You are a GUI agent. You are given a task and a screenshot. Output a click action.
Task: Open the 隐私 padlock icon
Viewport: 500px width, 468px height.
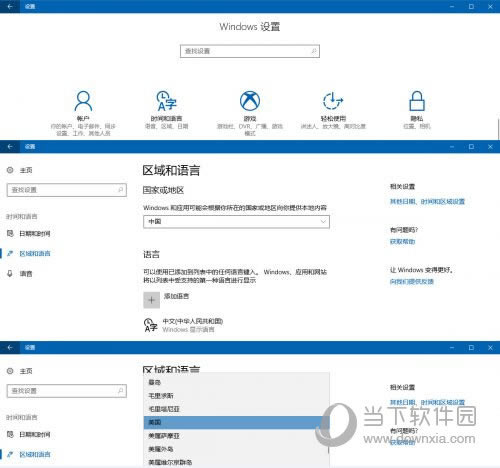pyautogui.click(x=417, y=101)
